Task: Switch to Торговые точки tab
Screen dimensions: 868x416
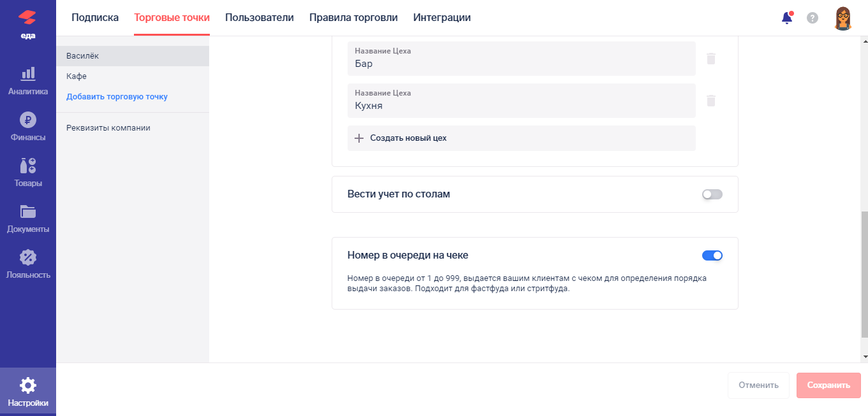Action: [x=172, y=18]
